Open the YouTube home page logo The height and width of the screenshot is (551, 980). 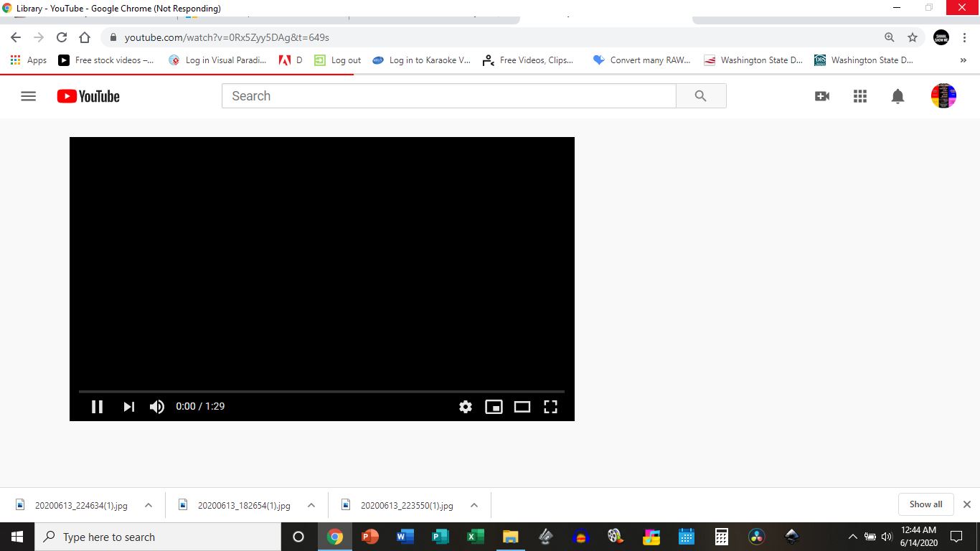click(88, 95)
